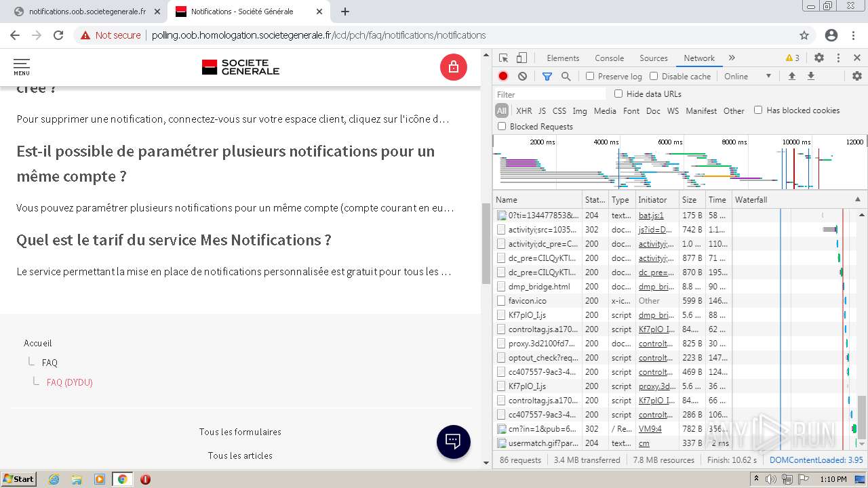The width and height of the screenshot is (868, 488).
Task: Click the browser address bar
Action: click(x=434, y=35)
